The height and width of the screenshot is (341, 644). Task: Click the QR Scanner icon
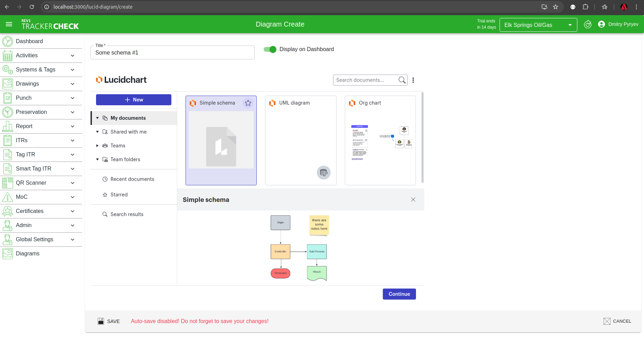pos(8,183)
